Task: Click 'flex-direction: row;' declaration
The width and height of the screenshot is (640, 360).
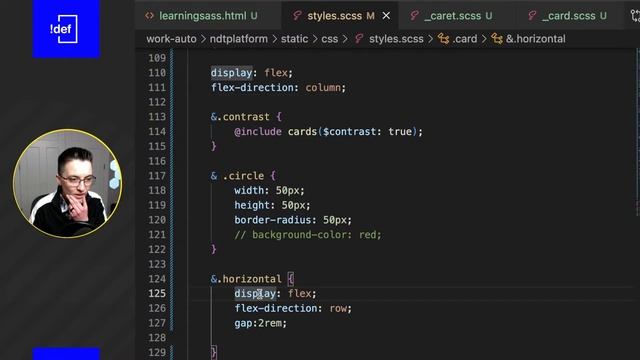Action: tap(293, 308)
